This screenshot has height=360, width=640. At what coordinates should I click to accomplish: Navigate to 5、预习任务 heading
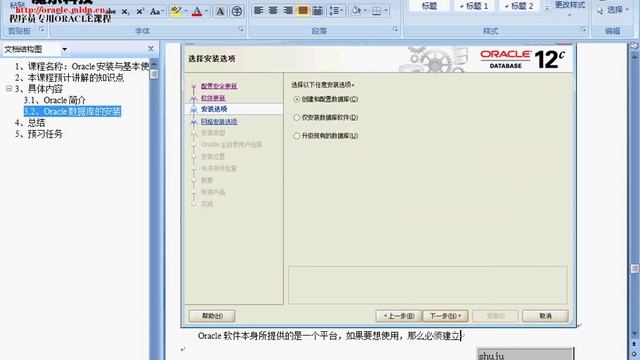pos(39,134)
